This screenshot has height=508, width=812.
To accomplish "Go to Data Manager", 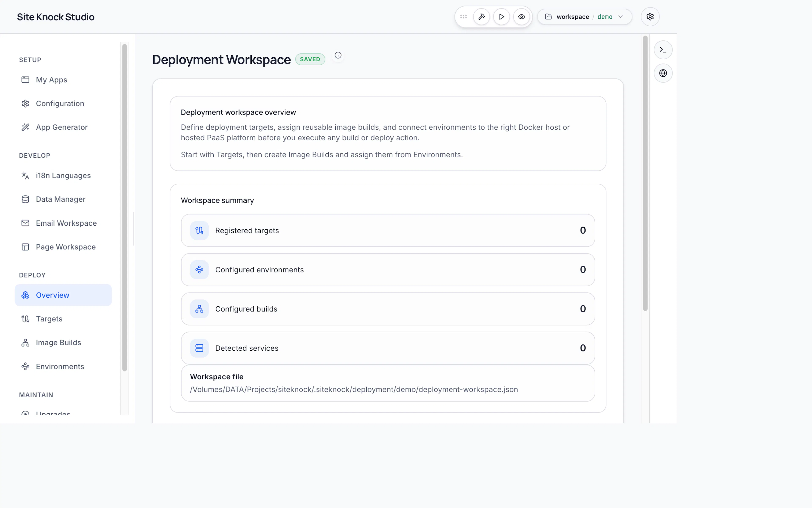I will click(x=63, y=199).
